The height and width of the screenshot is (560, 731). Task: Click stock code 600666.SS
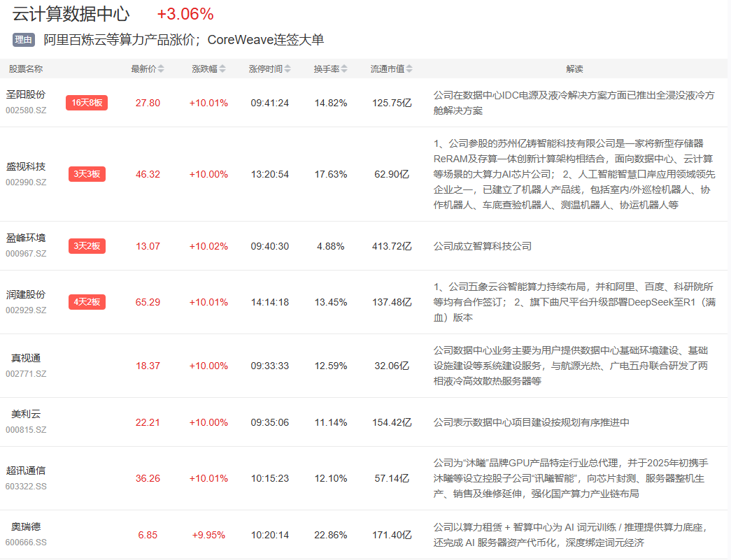[x=26, y=542]
